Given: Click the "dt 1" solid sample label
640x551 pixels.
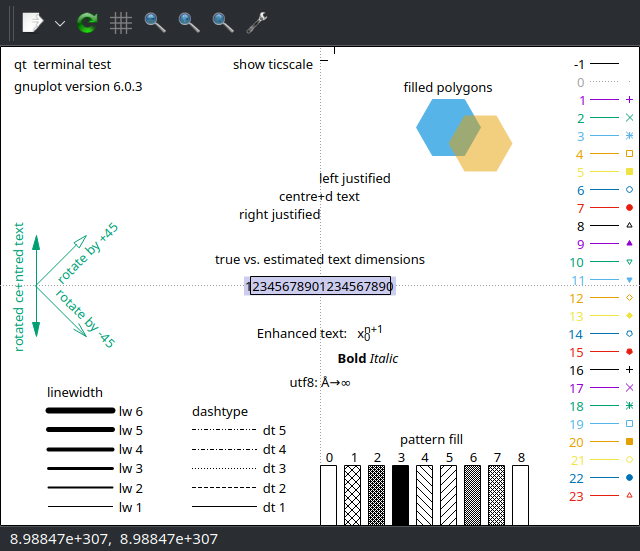Looking at the screenshot, I should click(274, 507).
